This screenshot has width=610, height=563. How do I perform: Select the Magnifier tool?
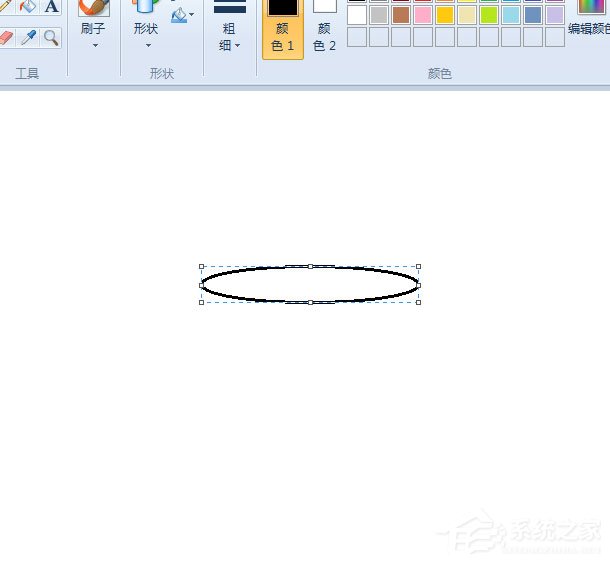pyautogui.click(x=51, y=38)
